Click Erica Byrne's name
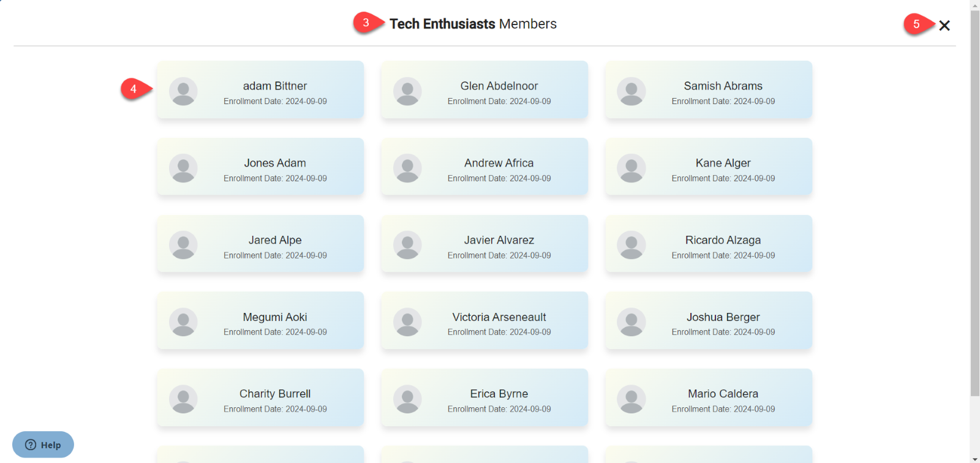Image resolution: width=980 pixels, height=463 pixels. tap(499, 394)
